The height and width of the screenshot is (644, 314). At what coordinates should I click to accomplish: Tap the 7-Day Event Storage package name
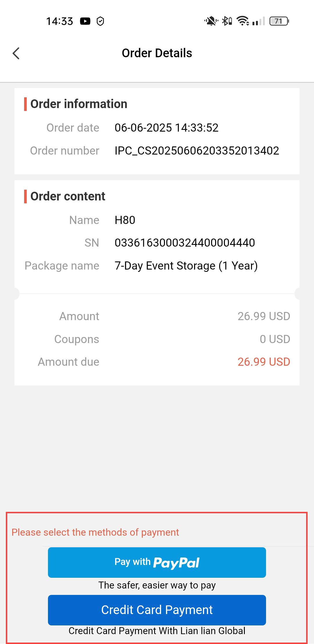(x=186, y=266)
